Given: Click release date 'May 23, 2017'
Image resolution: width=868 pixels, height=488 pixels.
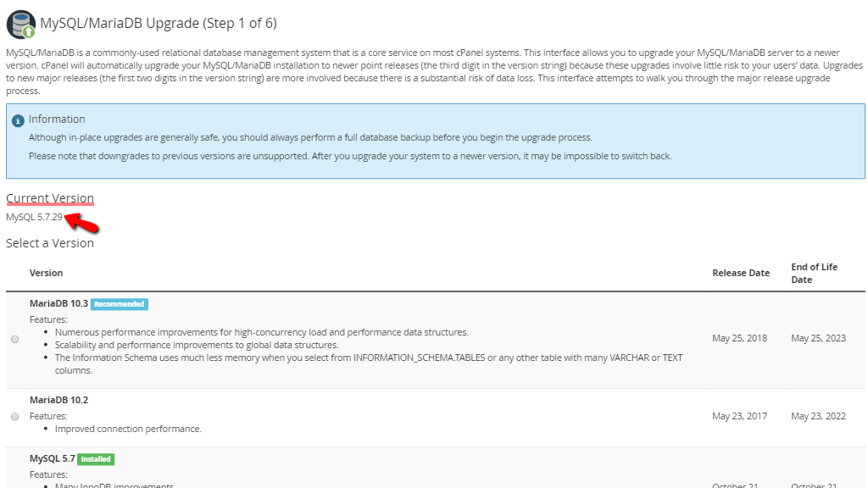Looking at the screenshot, I should coord(739,416).
